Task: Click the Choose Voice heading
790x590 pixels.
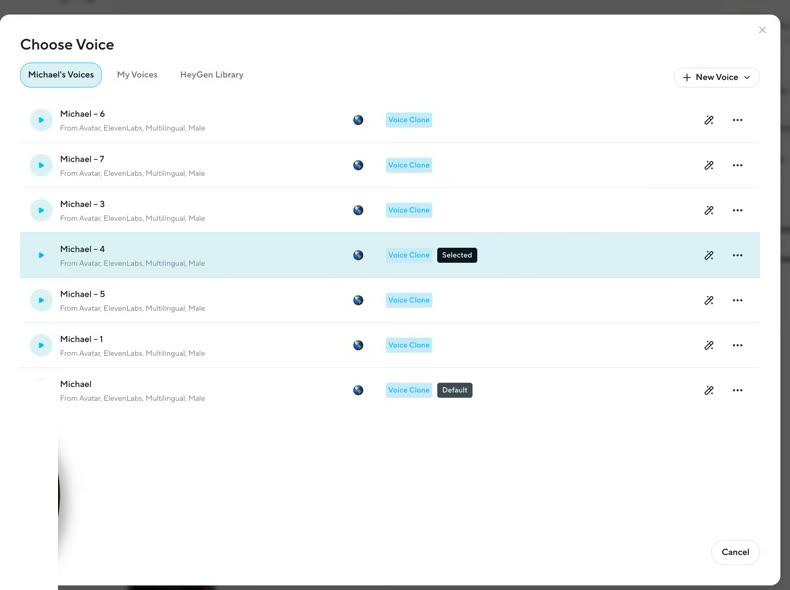Action: tap(67, 44)
